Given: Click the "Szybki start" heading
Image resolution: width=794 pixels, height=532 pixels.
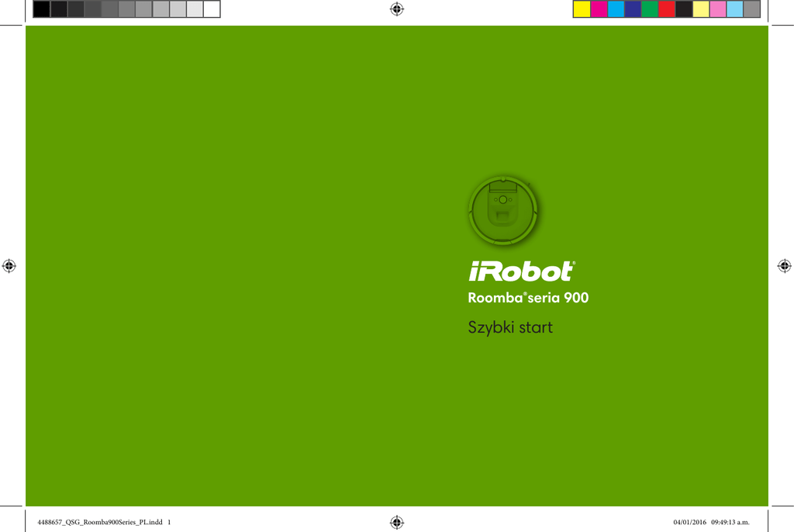Looking at the screenshot, I should point(510,327).
